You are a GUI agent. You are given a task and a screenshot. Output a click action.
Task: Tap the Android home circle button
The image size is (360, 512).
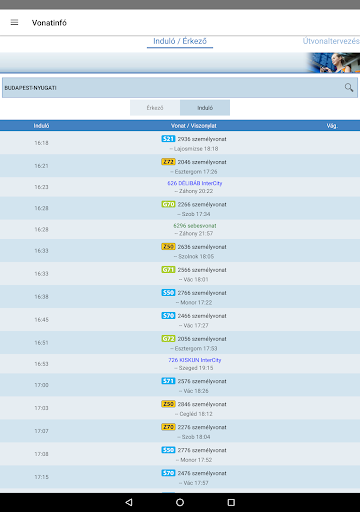[180, 502]
